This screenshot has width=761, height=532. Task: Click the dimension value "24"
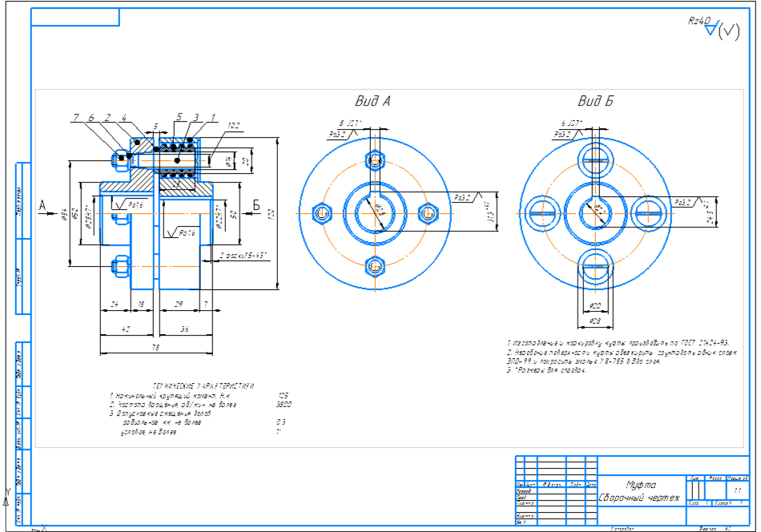click(x=115, y=304)
